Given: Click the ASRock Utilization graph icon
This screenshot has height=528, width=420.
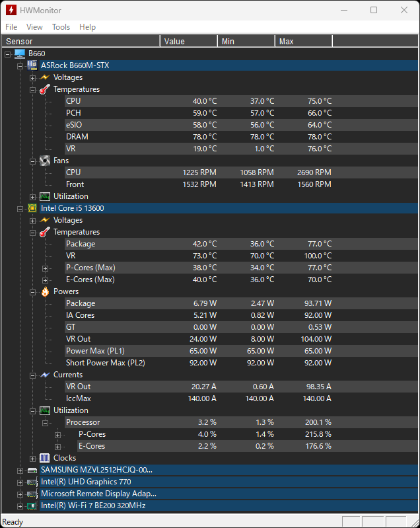Looking at the screenshot, I should (45, 196).
